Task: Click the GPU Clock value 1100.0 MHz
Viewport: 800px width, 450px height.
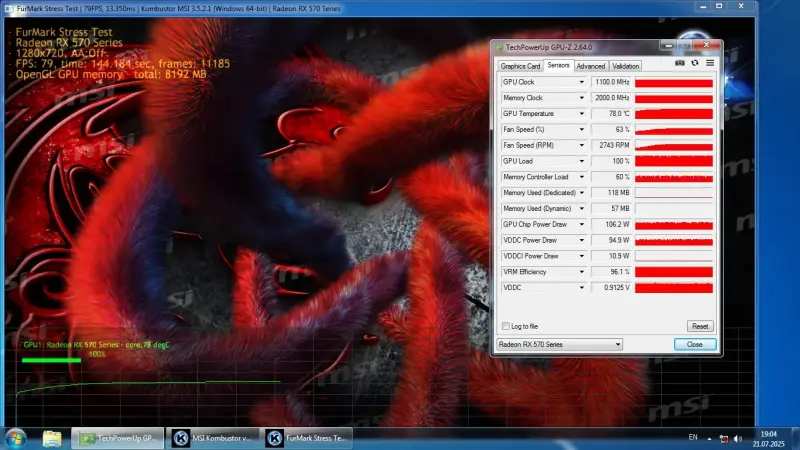Action: (x=611, y=82)
